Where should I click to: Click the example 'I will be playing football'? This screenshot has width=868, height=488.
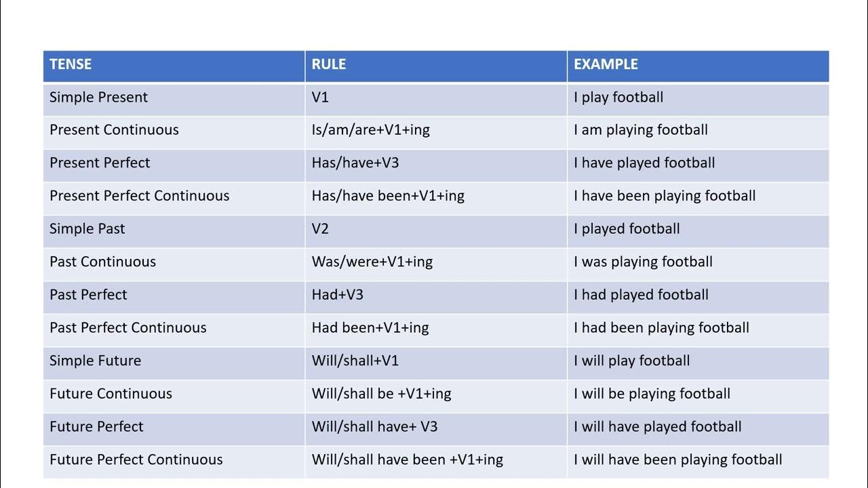tap(652, 394)
